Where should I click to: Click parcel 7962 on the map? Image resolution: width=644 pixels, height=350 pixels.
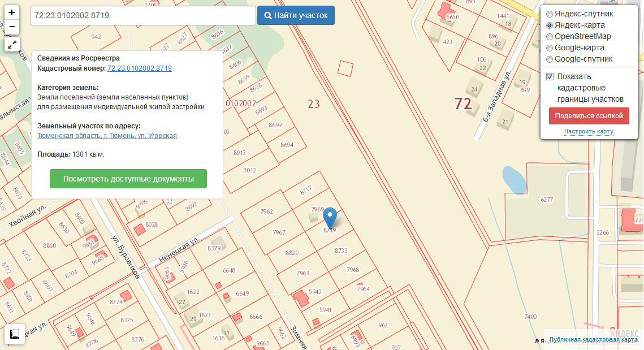[266, 211]
